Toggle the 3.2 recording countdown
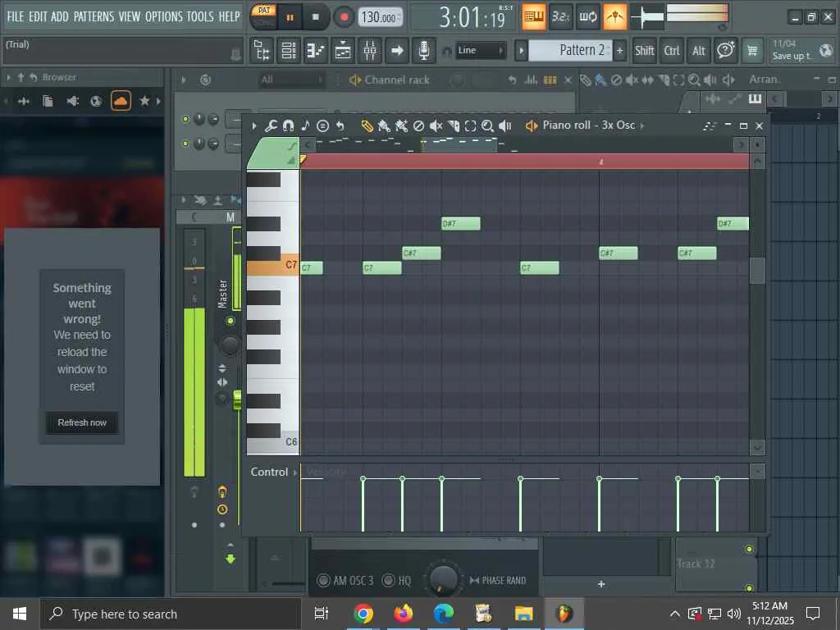 coord(561,17)
